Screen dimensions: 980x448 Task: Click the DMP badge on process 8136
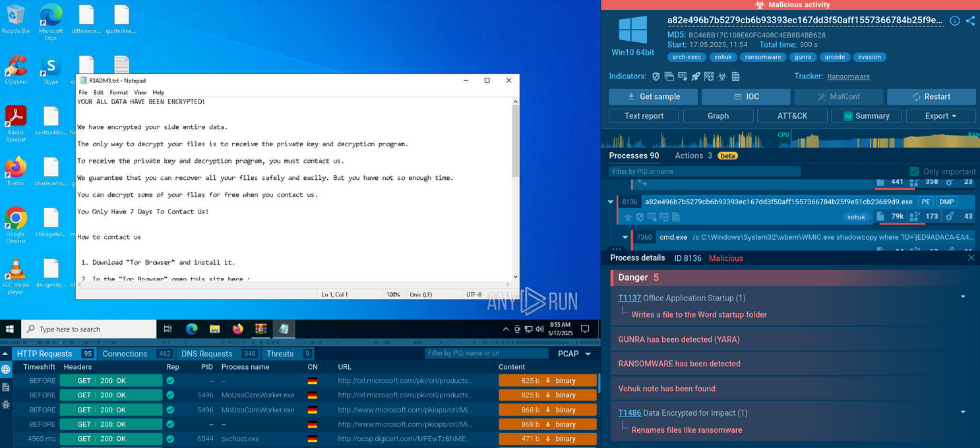(x=946, y=202)
